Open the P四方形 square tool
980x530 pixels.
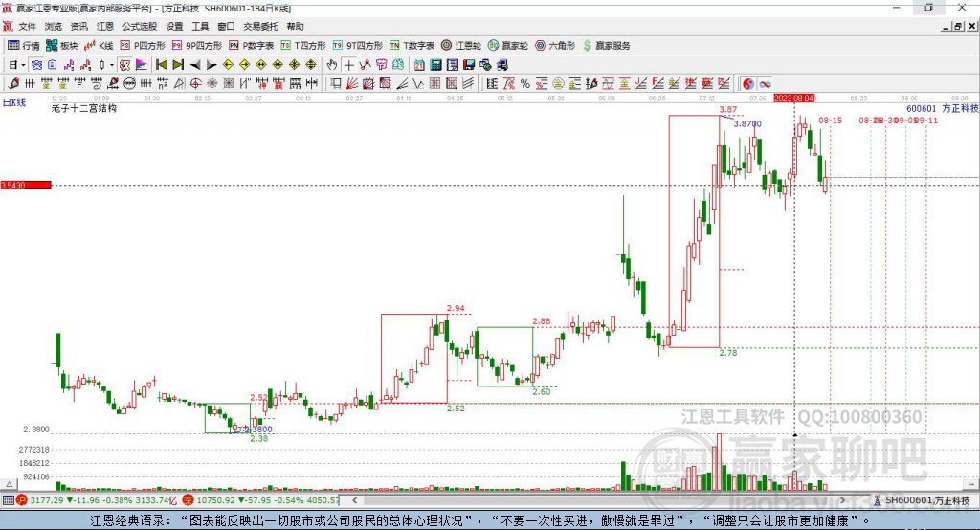click(142, 46)
